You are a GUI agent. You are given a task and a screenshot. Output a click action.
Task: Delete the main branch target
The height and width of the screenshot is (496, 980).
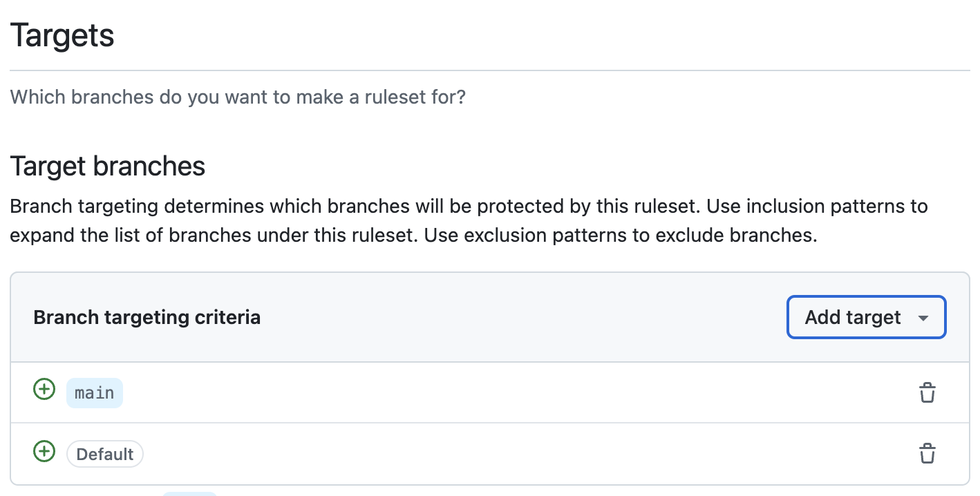coord(927,392)
